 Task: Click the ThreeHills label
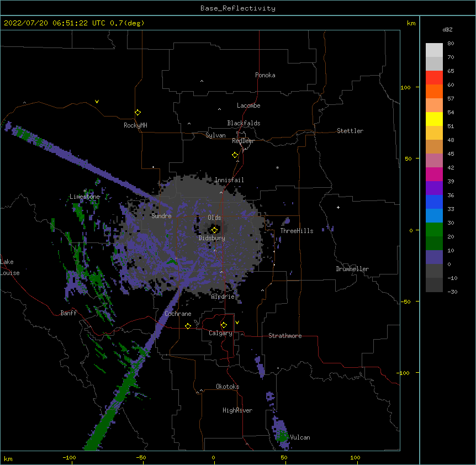pyautogui.click(x=297, y=231)
